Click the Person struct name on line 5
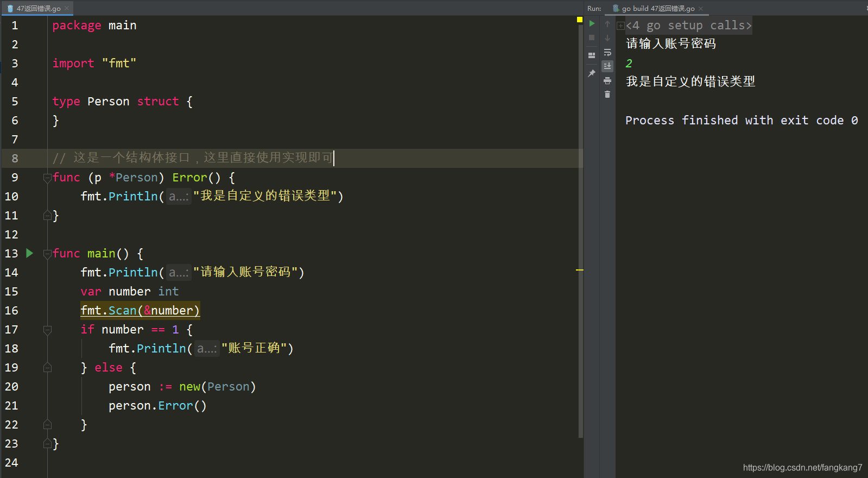The image size is (868, 478). pos(109,102)
